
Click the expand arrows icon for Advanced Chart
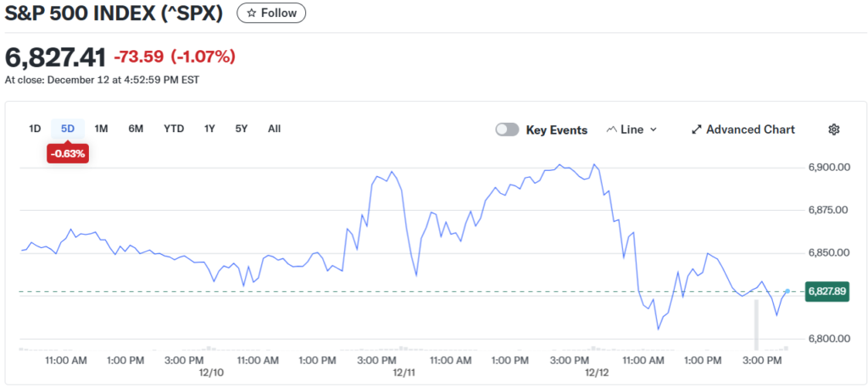click(x=697, y=130)
